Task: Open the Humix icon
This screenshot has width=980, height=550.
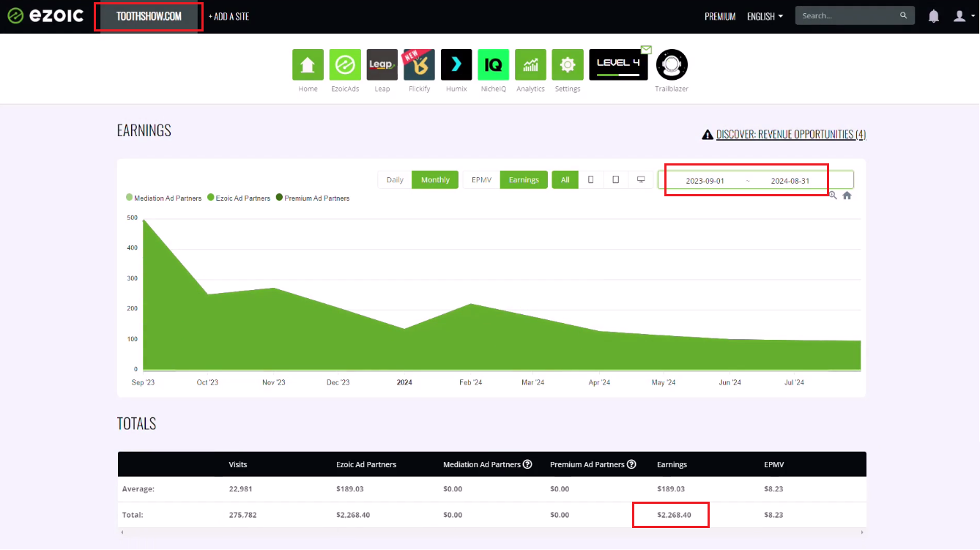Action: (456, 64)
